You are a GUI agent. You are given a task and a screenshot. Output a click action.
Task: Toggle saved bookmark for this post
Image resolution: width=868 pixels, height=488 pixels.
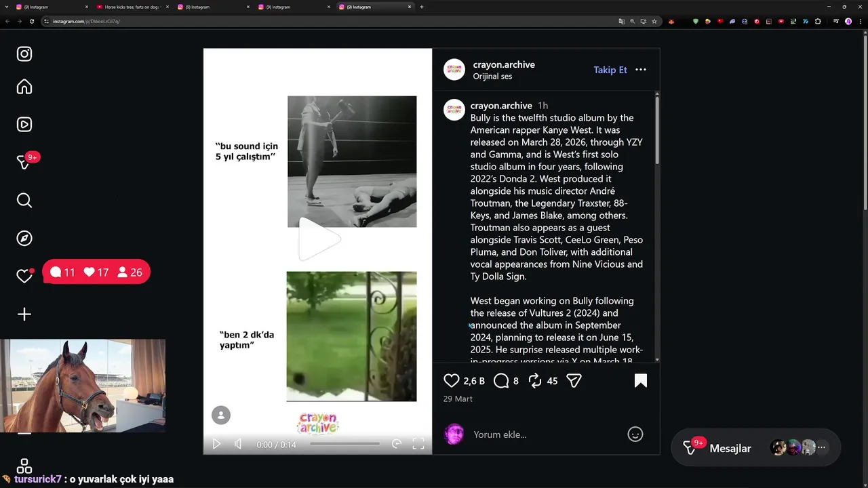641,381
